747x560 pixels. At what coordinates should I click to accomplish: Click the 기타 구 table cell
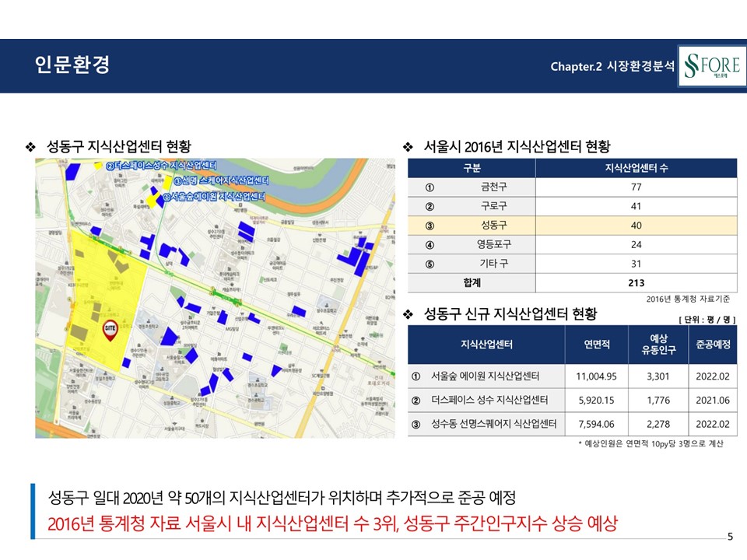click(493, 264)
